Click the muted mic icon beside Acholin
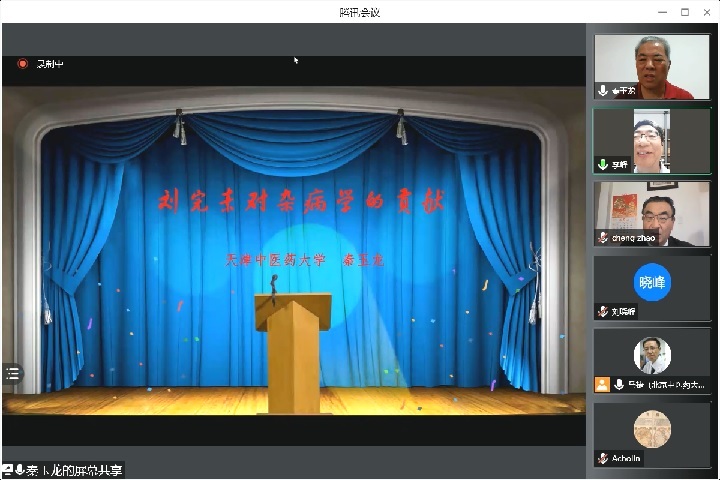Image resolution: width=720 pixels, height=480 pixels. pos(603,458)
